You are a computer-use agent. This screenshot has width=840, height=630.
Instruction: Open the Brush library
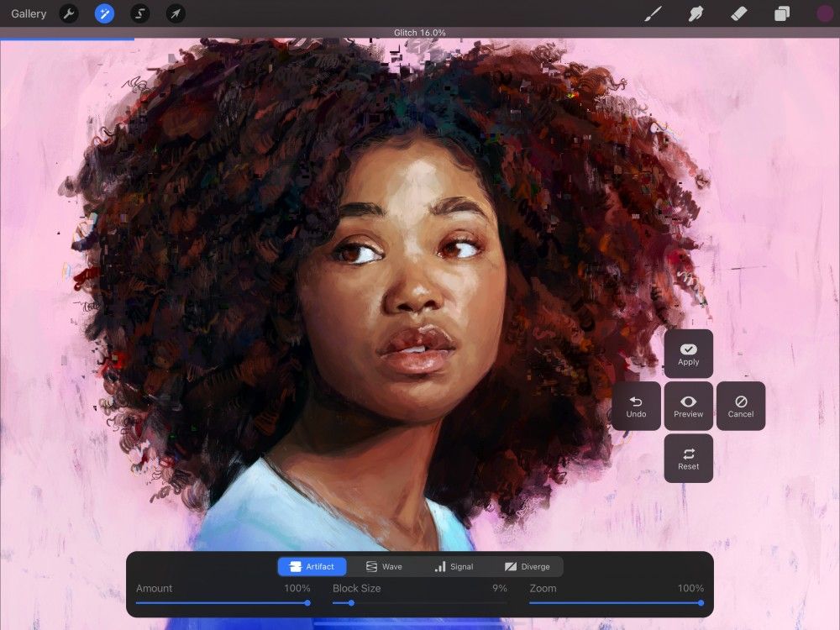click(x=653, y=13)
